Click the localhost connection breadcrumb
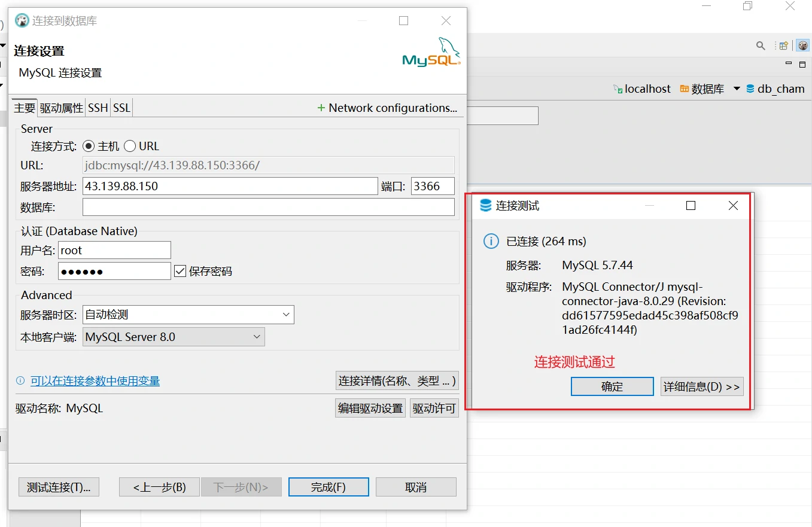This screenshot has height=527, width=812. (x=642, y=89)
